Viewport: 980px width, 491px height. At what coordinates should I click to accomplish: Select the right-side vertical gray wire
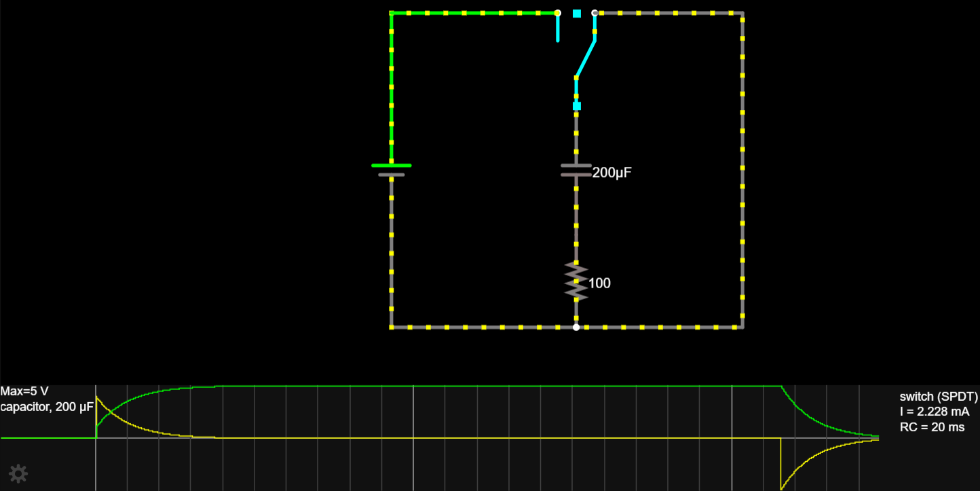[742, 170]
